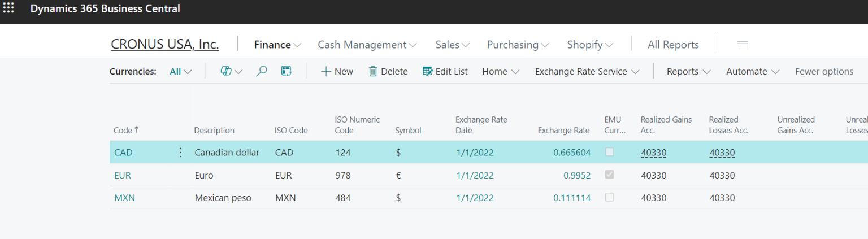868x239 pixels.
Task: Select the Canadian dollar description cell
Action: click(227, 153)
